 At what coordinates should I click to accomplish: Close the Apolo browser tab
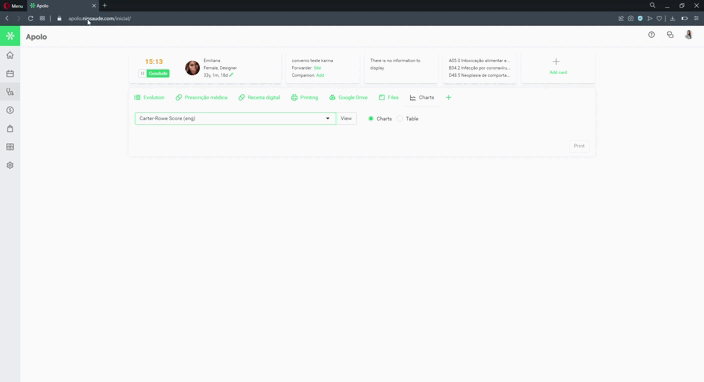(94, 6)
